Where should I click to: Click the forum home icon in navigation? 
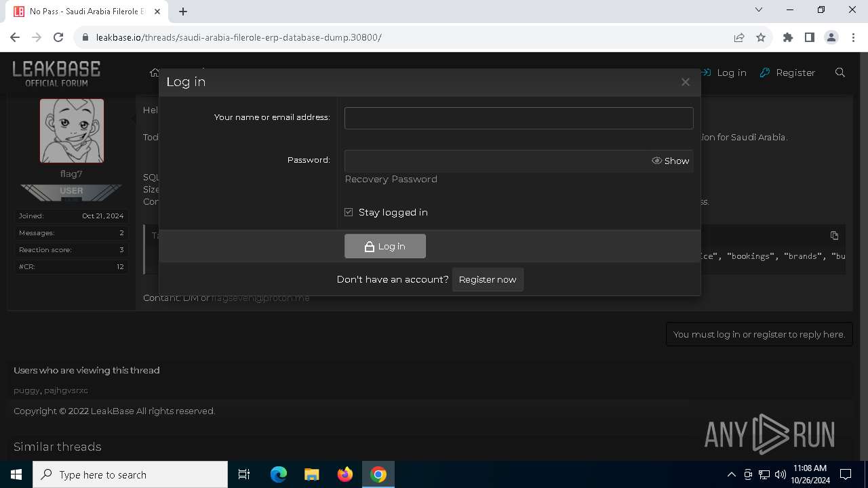coord(155,73)
